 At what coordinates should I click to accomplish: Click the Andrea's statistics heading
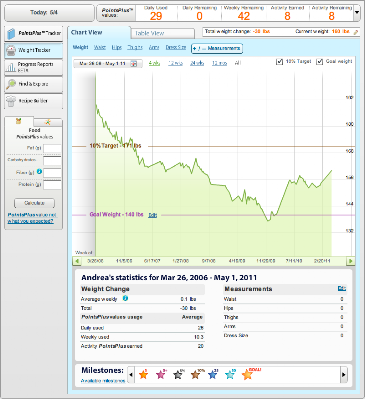point(169,277)
